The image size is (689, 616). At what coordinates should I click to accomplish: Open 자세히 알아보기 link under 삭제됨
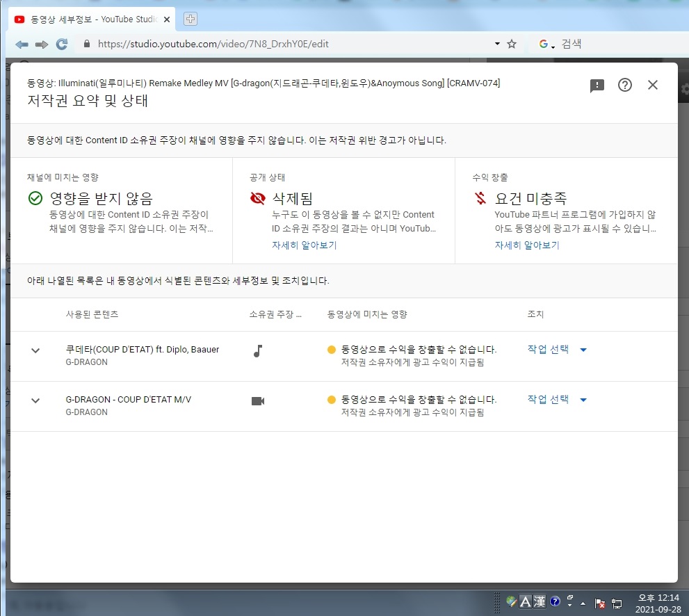tap(304, 245)
